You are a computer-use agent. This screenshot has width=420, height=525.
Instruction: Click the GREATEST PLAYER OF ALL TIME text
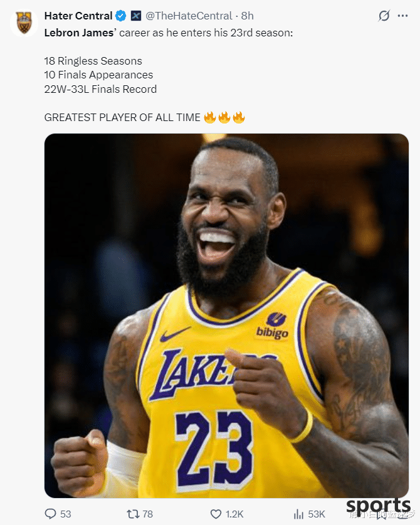coord(122,117)
